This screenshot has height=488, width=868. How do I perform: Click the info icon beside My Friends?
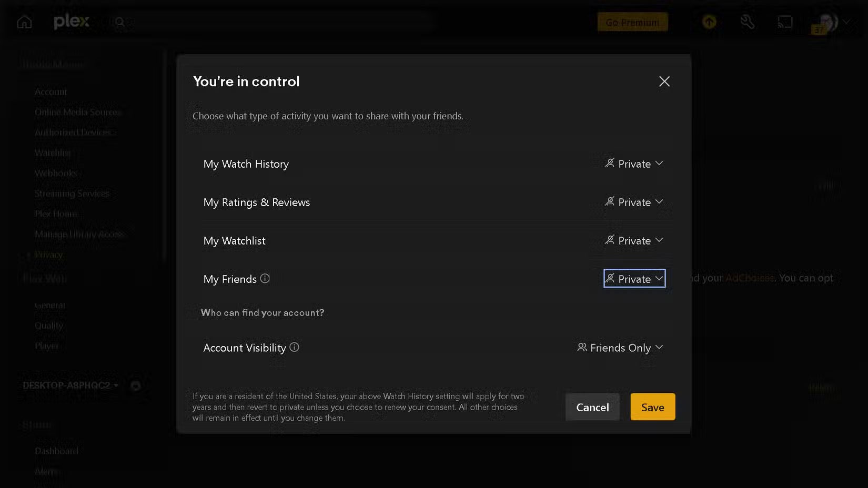point(265,279)
